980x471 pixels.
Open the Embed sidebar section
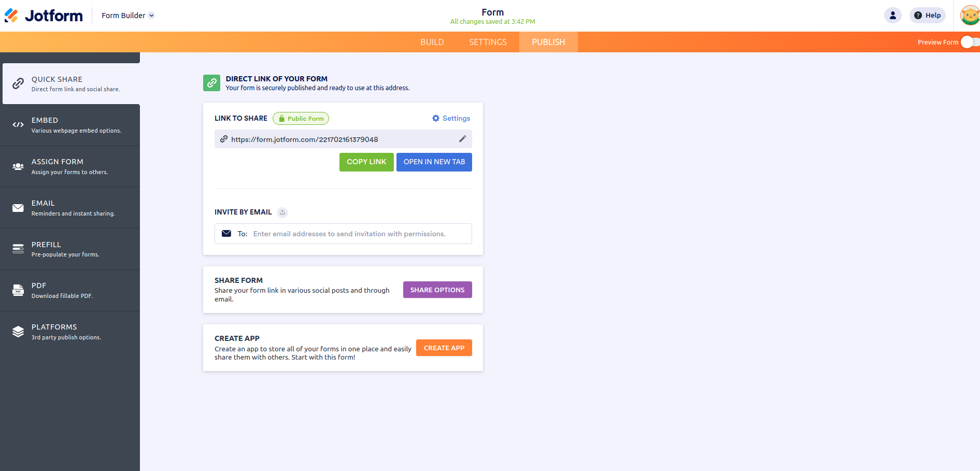70,125
